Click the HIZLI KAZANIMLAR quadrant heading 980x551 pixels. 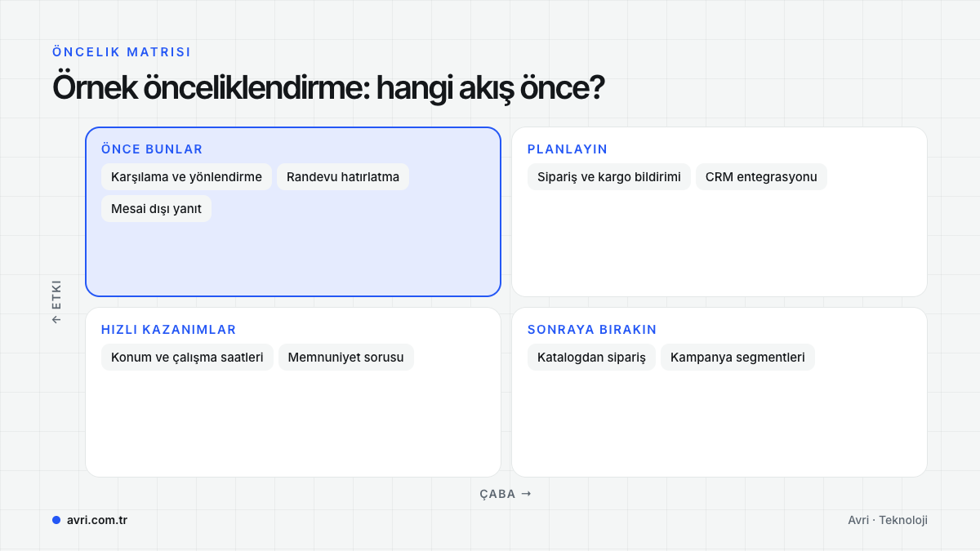(x=169, y=330)
